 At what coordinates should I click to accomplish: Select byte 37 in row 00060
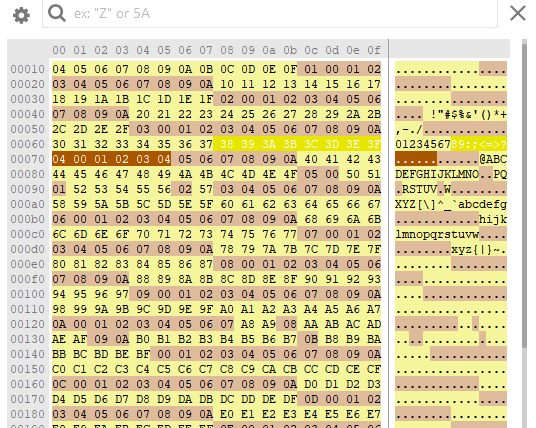(206, 144)
